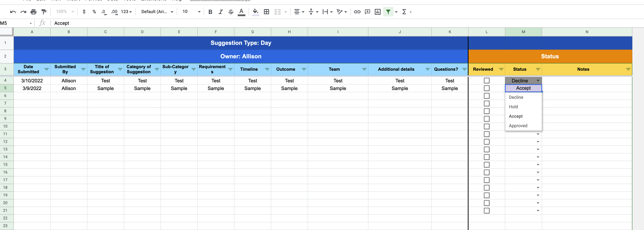The width and height of the screenshot is (644, 230).
Task: Open vertical align options
Action: click(313, 12)
